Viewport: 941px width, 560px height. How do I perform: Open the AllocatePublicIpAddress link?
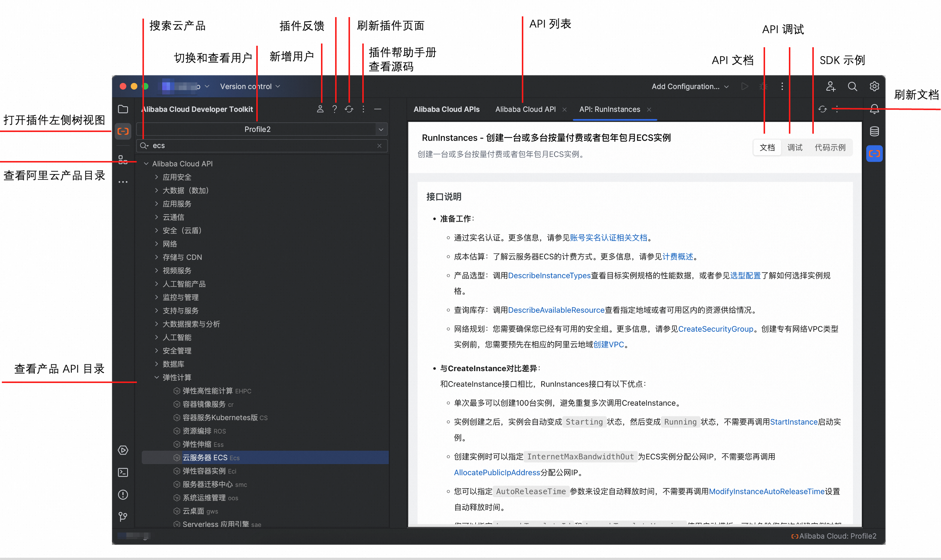(x=497, y=473)
